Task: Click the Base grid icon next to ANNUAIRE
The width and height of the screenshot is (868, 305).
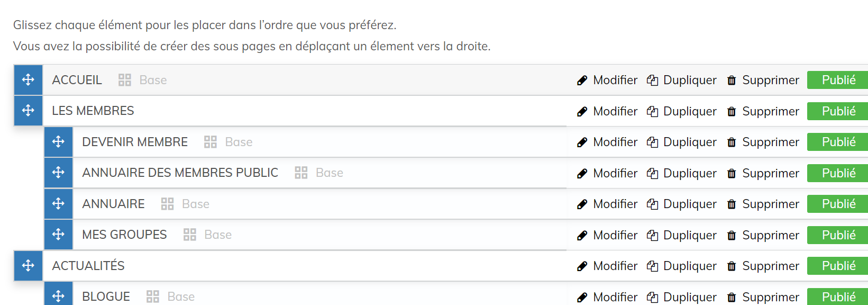Action: (x=167, y=204)
